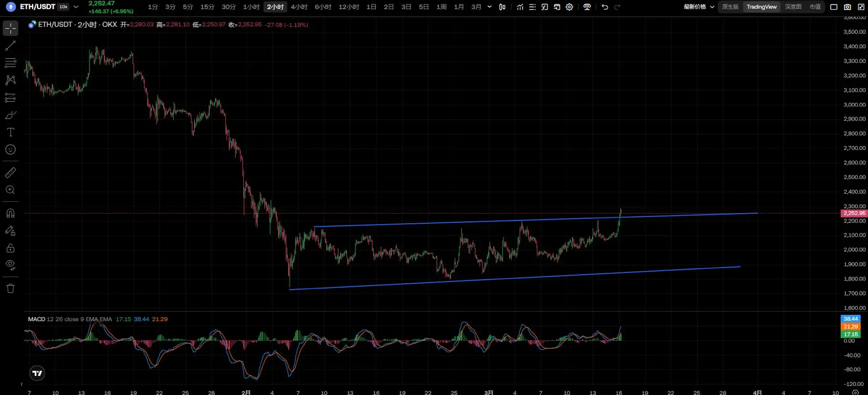Click the green 2,252.47 last price
The height and width of the screenshot is (395, 868).
tap(102, 3)
